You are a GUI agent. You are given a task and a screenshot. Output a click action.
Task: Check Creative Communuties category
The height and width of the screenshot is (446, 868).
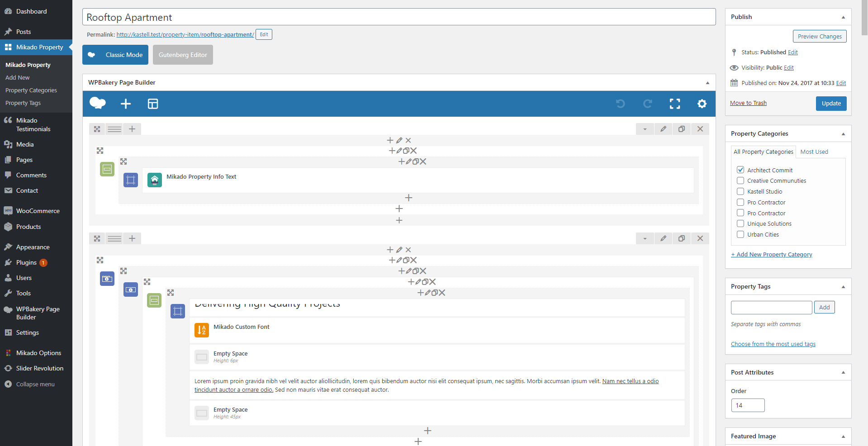[x=740, y=180]
